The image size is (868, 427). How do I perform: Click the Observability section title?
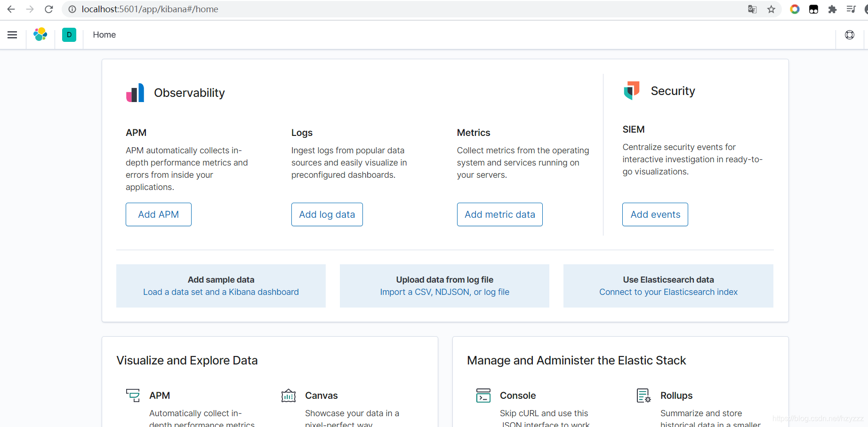point(189,93)
